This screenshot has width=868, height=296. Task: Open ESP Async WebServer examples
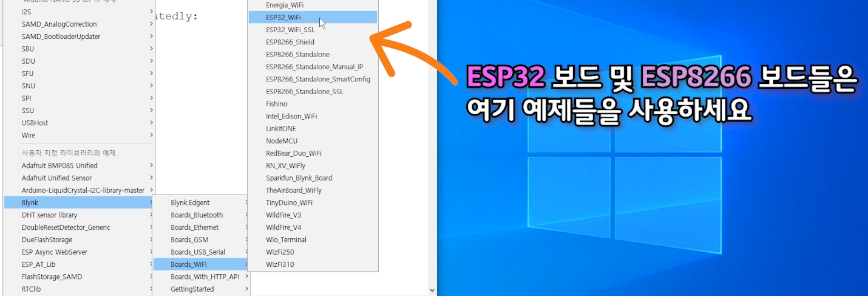tap(80, 252)
